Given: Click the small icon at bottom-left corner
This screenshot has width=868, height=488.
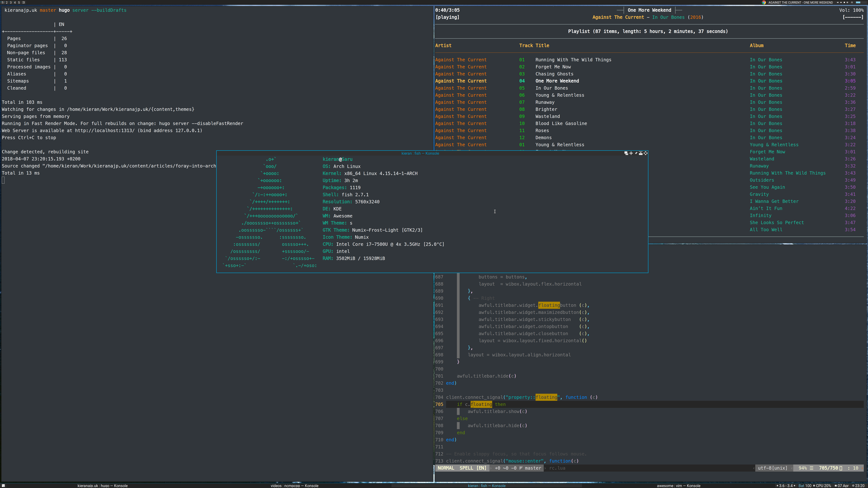Looking at the screenshot, I should click(x=3, y=486).
